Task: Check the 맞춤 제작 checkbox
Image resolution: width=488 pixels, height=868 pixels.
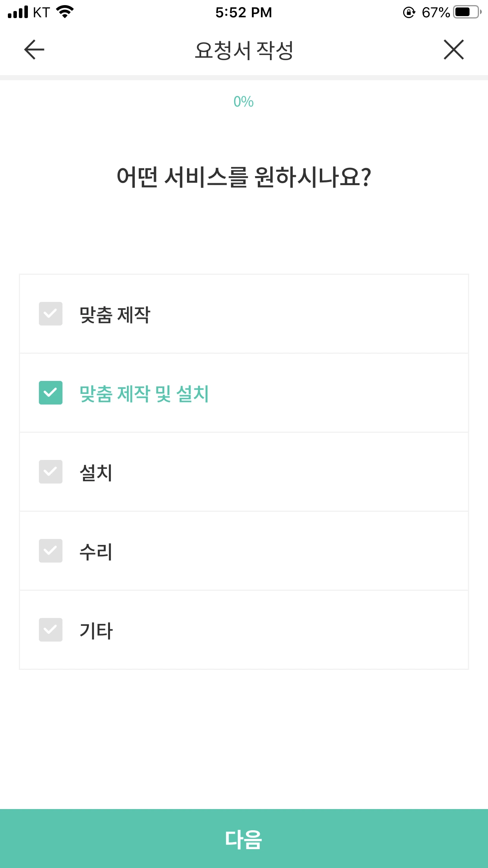Action: [51, 314]
